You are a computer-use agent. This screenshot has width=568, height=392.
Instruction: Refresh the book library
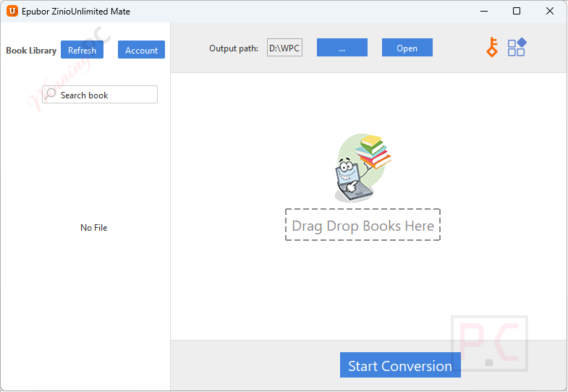coord(82,50)
